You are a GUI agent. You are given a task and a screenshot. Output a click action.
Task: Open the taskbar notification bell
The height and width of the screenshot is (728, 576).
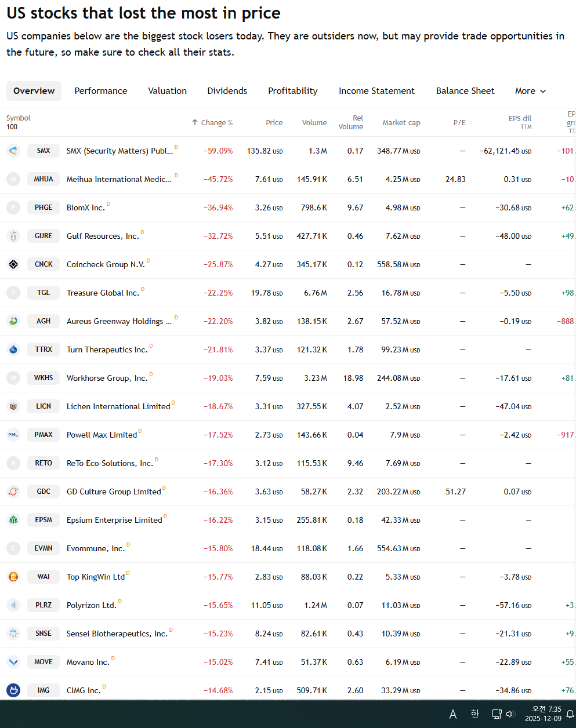coord(570,714)
